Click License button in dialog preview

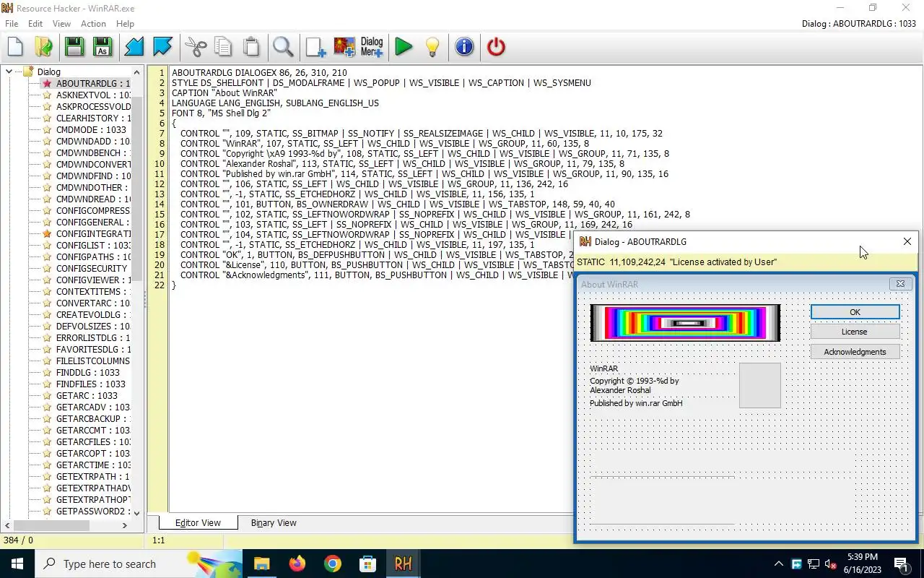tap(855, 332)
